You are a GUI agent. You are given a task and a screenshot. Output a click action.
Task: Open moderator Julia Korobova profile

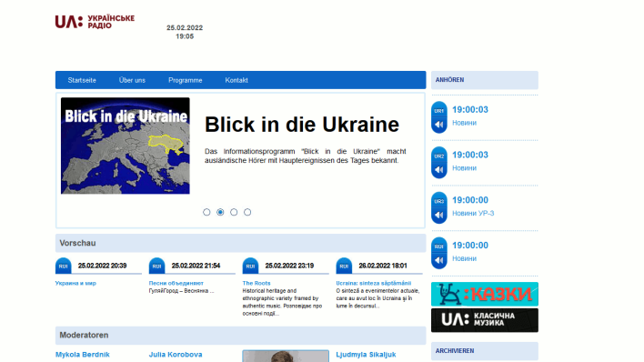176,355
